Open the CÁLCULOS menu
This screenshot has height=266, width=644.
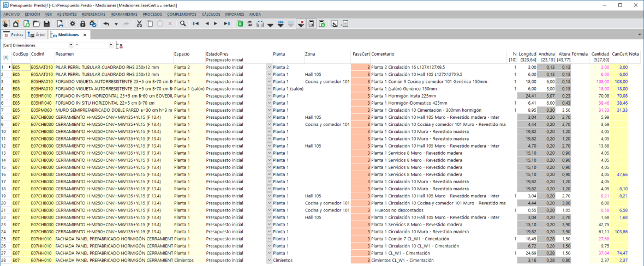point(211,14)
